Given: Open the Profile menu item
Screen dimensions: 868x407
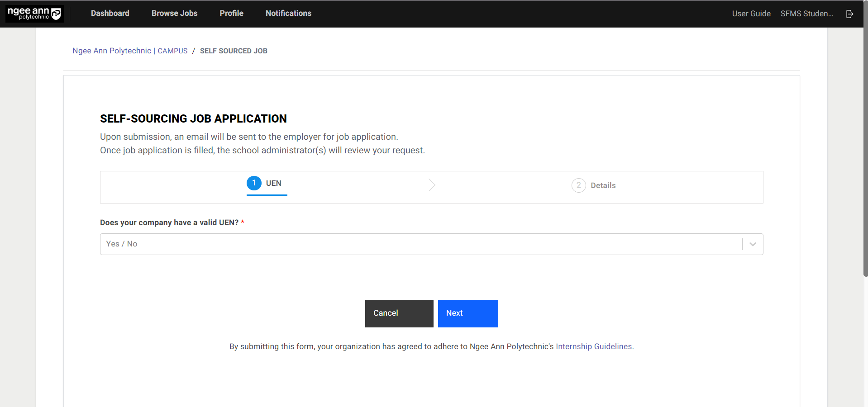Looking at the screenshot, I should click(x=231, y=14).
